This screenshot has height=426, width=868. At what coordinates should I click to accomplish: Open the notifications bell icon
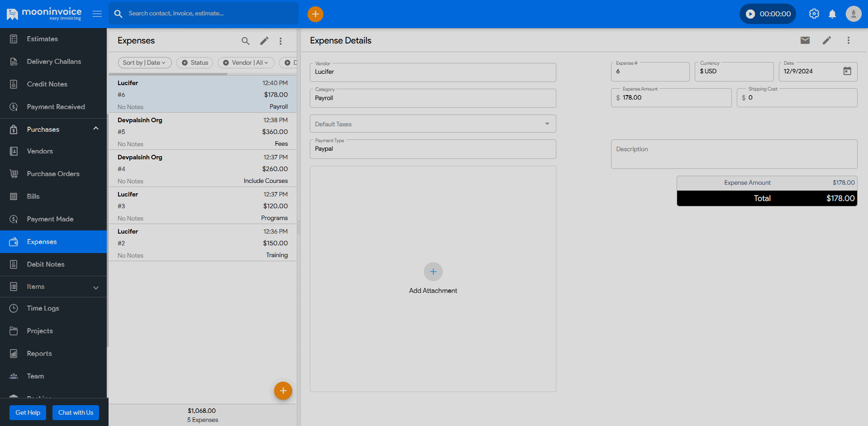[832, 14]
